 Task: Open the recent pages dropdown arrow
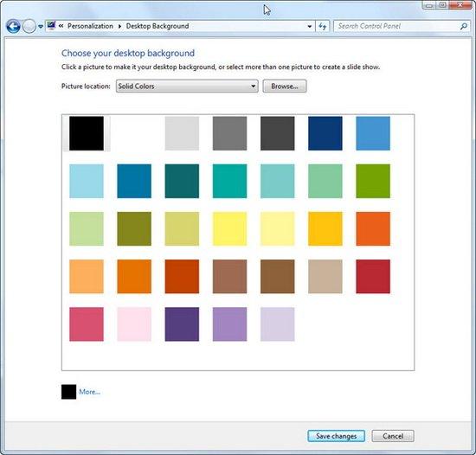point(41,27)
